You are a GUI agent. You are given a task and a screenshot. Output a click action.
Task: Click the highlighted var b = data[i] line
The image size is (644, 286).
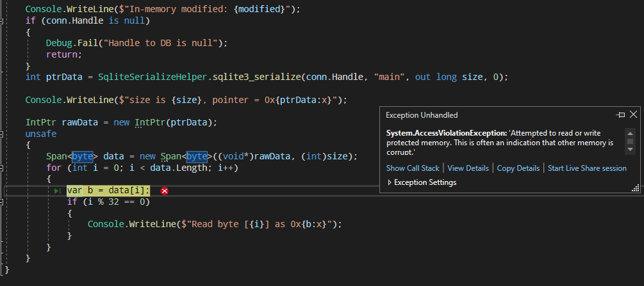(108, 191)
